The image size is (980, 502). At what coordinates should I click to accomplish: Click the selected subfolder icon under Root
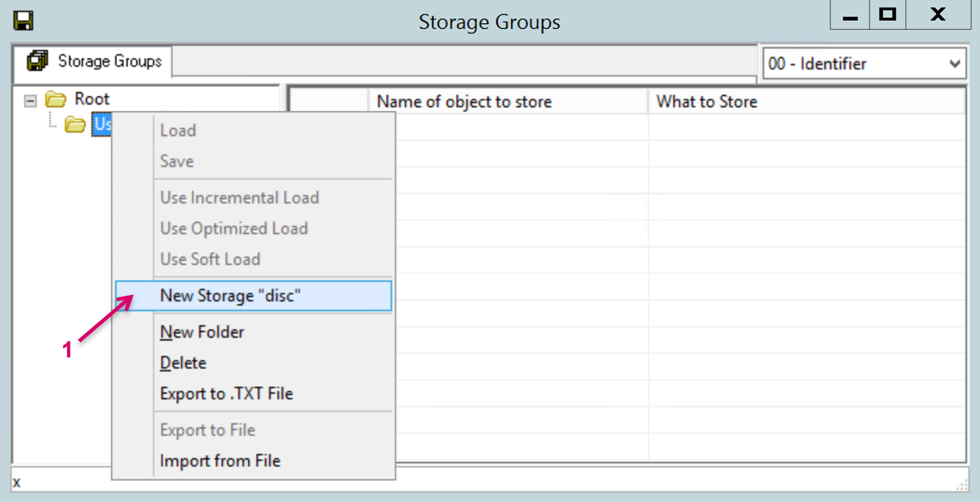click(75, 124)
